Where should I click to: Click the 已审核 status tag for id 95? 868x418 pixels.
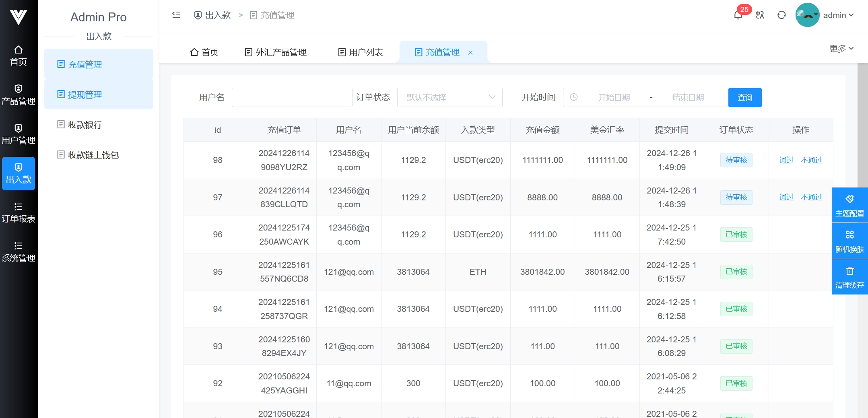[x=736, y=272]
